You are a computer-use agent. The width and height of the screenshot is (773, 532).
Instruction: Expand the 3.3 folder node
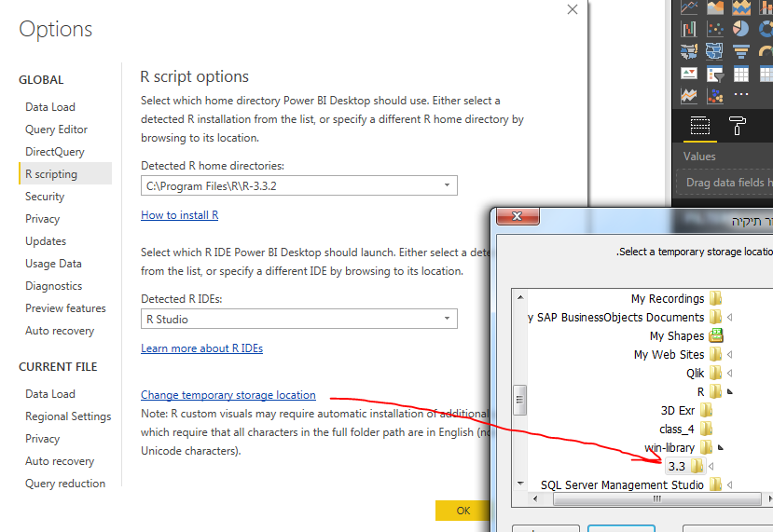pos(711,466)
